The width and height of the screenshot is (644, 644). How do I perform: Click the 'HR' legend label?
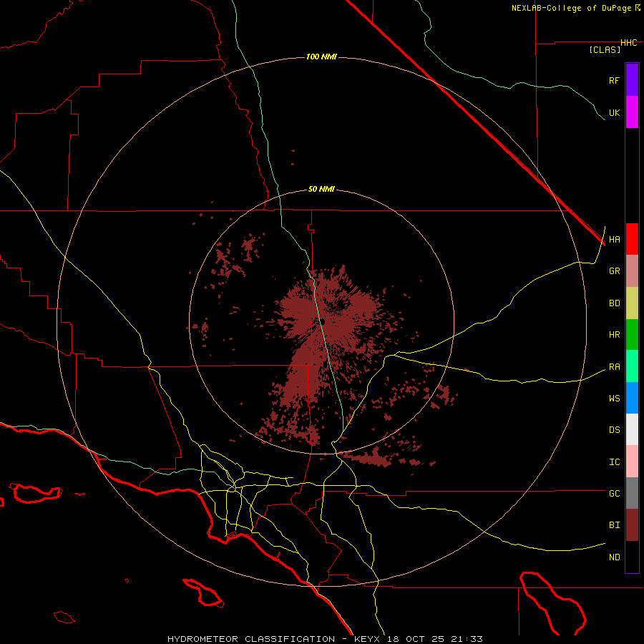coord(614,335)
